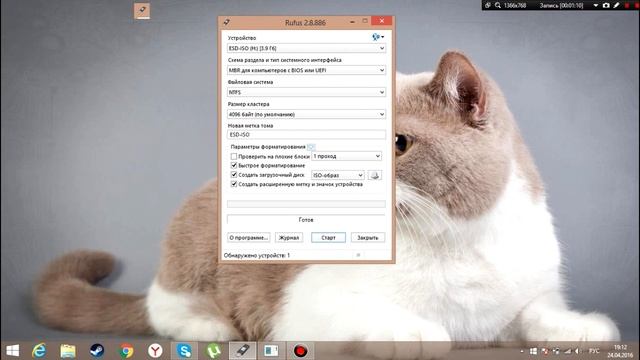640x360 pixels.
Task: Open the recorder dropdown arrow
Action: (596, 5)
